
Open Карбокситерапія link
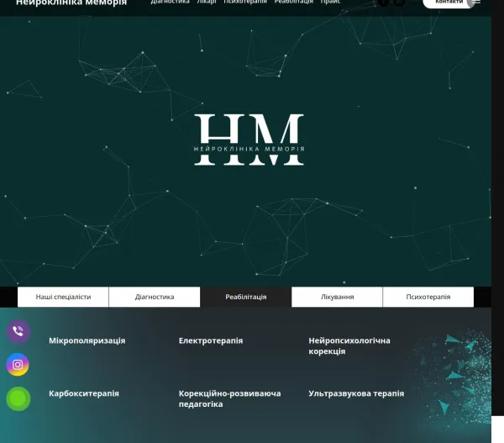click(x=84, y=393)
